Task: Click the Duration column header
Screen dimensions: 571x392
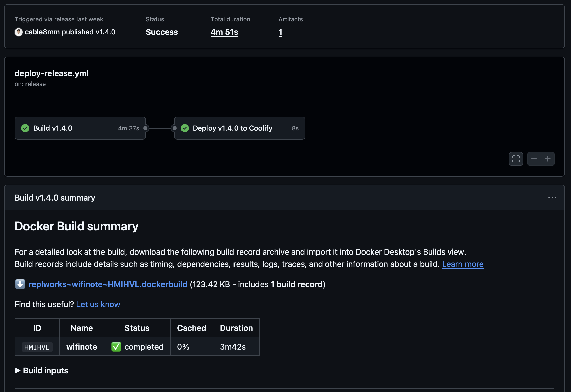Action: point(236,328)
